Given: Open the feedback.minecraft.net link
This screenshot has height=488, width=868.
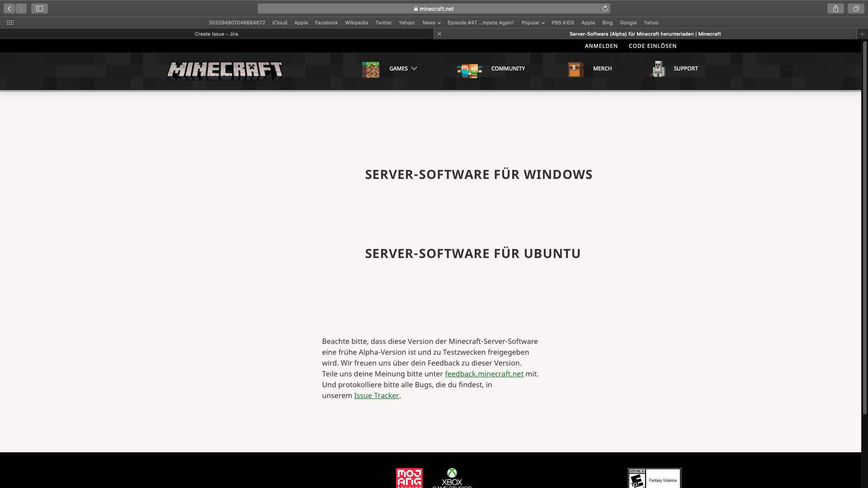Looking at the screenshot, I should [x=484, y=374].
